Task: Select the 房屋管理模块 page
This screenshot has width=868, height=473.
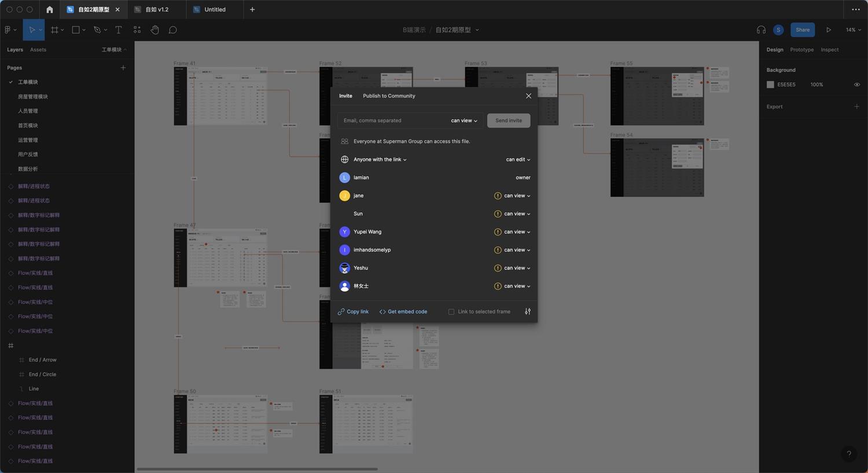Action: tap(33, 97)
